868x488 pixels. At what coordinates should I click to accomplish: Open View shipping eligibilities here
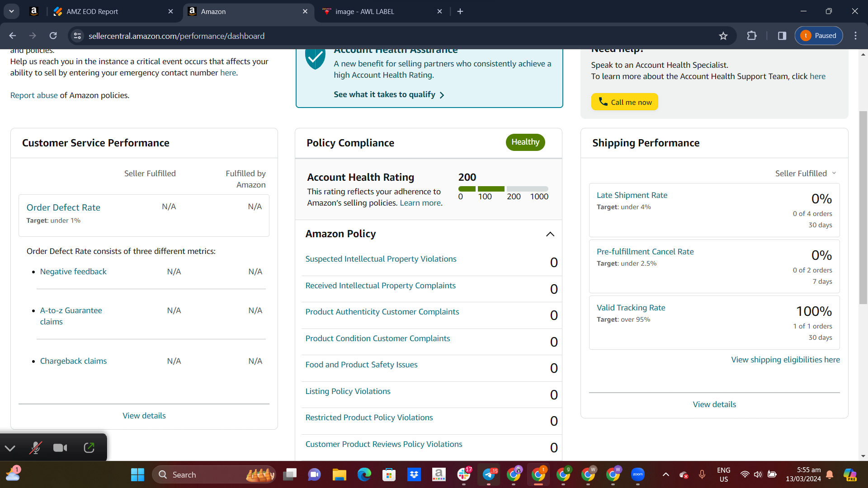[x=785, y=360]
